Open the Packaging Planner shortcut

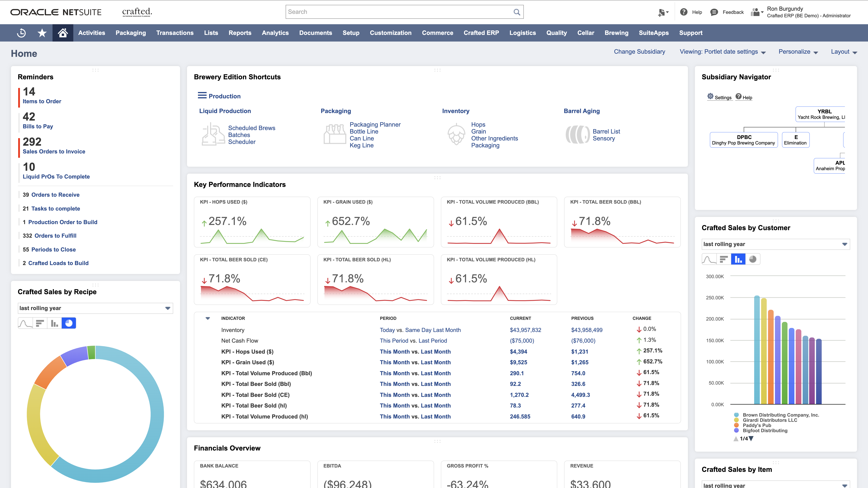pyautogui.click(x=375, y=125)
